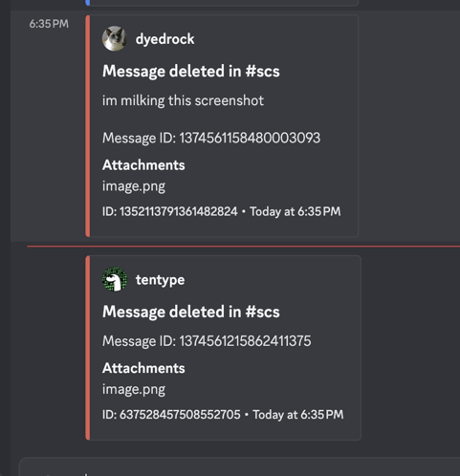
Task: Click image.png under tentype's Attachments
Action: click(x=134, y=389)
